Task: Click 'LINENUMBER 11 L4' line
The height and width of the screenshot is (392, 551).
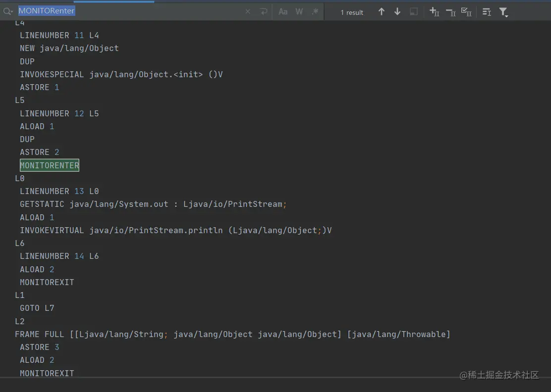Action: point(59,35)
